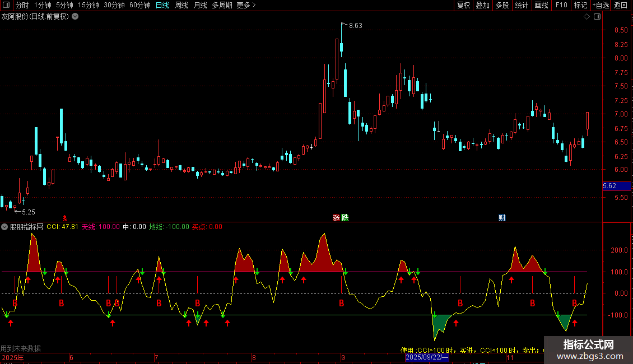This screenshot has height=364, width=633.
Task: Click the 天线: 100.00 label
Action: pyautogui.click(x=100, y=227)
